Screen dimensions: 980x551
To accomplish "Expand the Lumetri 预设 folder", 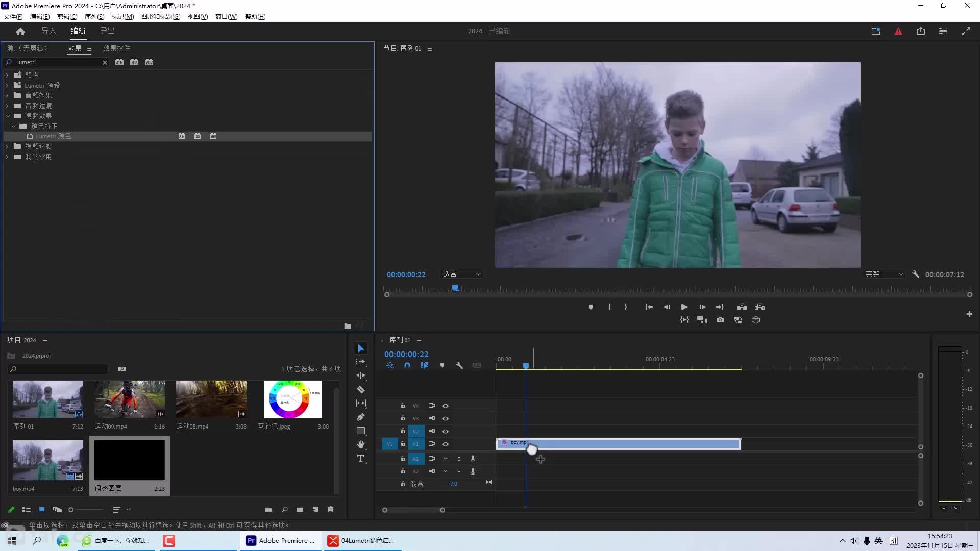I will [7, 85].
